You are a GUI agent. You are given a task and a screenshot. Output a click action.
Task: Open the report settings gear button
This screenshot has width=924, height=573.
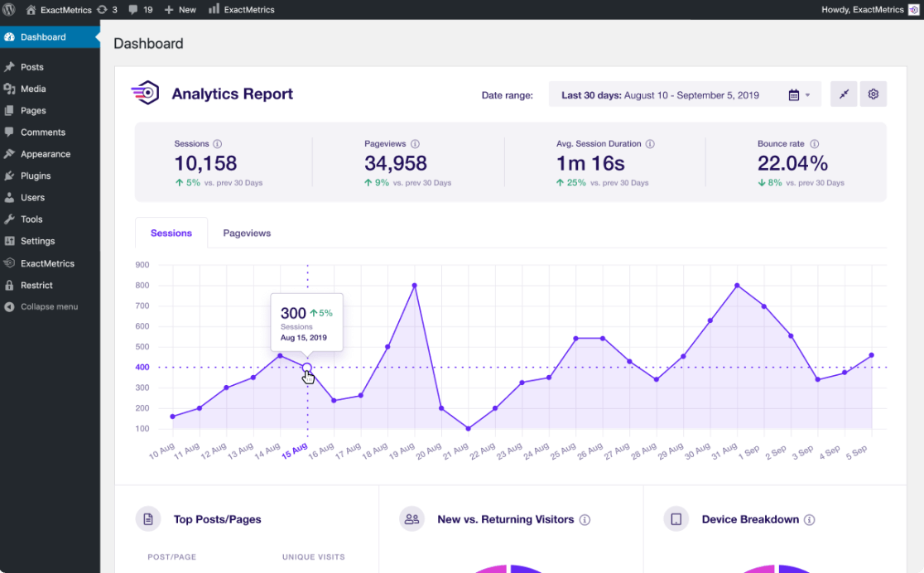873,94
